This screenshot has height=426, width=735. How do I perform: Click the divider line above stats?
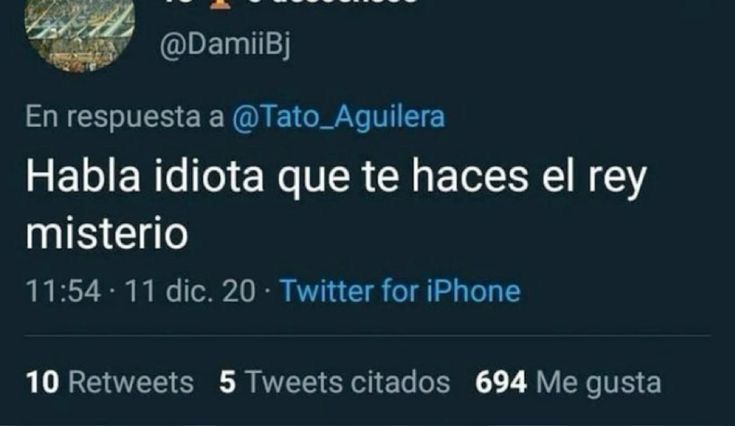368,336
